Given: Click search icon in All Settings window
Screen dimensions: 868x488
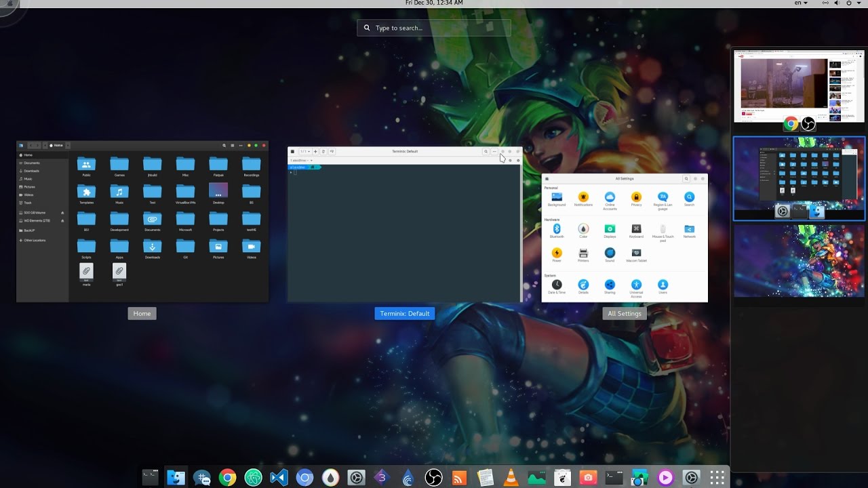Looking at the screenshot, I should coord(686,179).
